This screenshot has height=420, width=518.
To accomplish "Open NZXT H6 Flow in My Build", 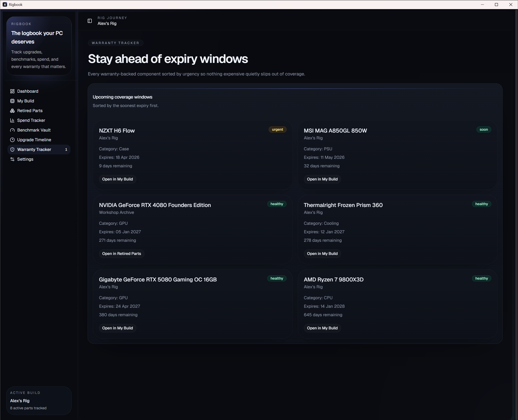I will [x=117, y=179].
